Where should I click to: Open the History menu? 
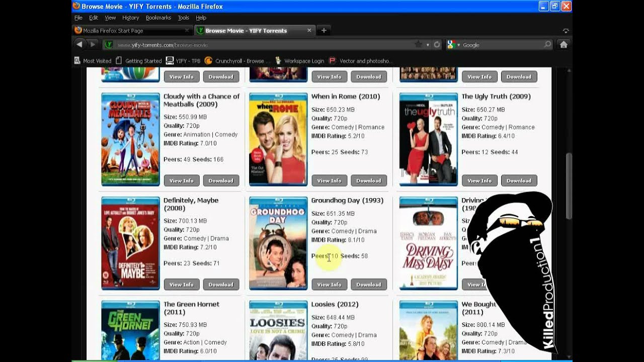coord(130,18)
